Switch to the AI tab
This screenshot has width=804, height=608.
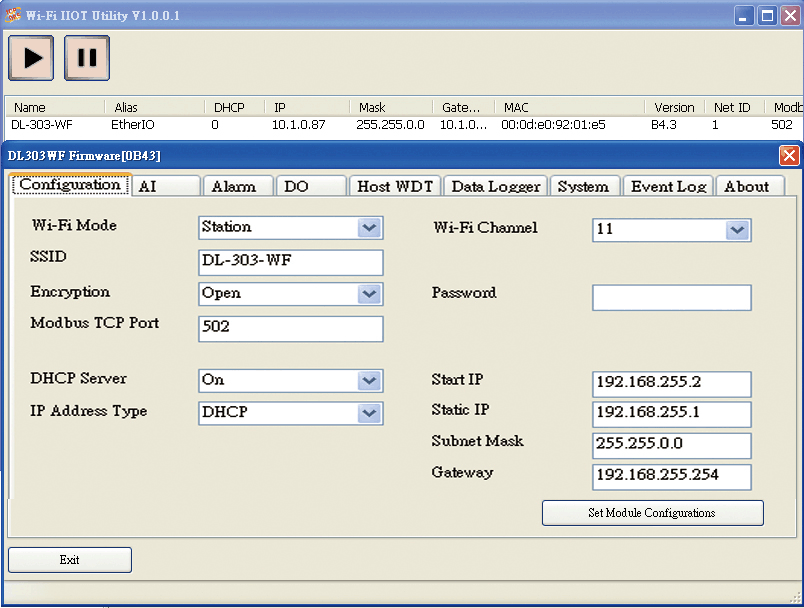click(x=166, y=186)
